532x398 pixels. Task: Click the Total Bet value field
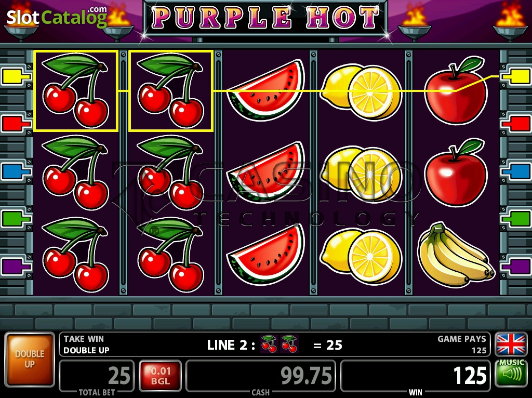pyautogui.click(x=97, y=376)
